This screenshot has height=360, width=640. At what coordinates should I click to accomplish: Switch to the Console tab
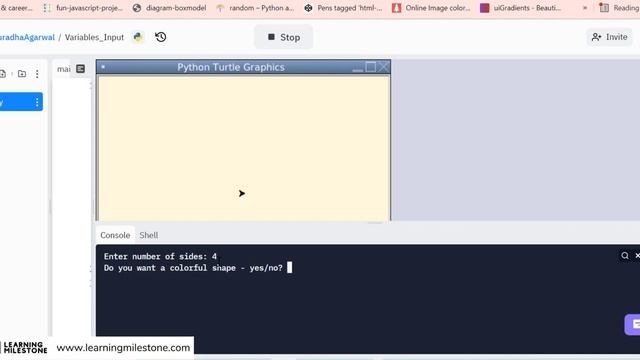coord(115,235)
